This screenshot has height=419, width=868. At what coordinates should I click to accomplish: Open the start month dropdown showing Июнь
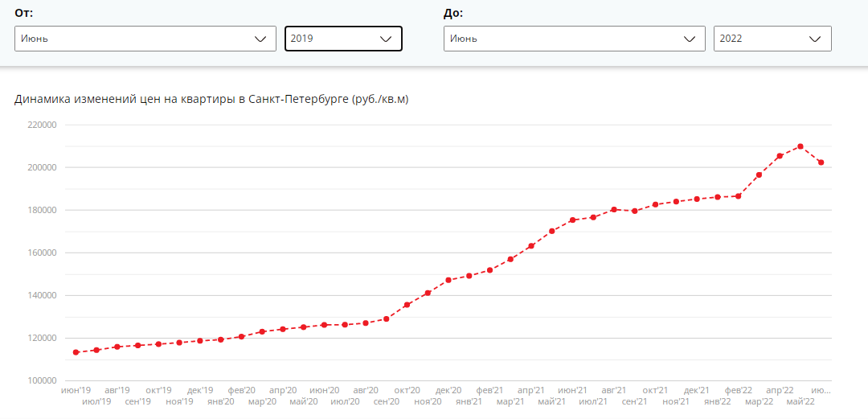click(145, 39)
